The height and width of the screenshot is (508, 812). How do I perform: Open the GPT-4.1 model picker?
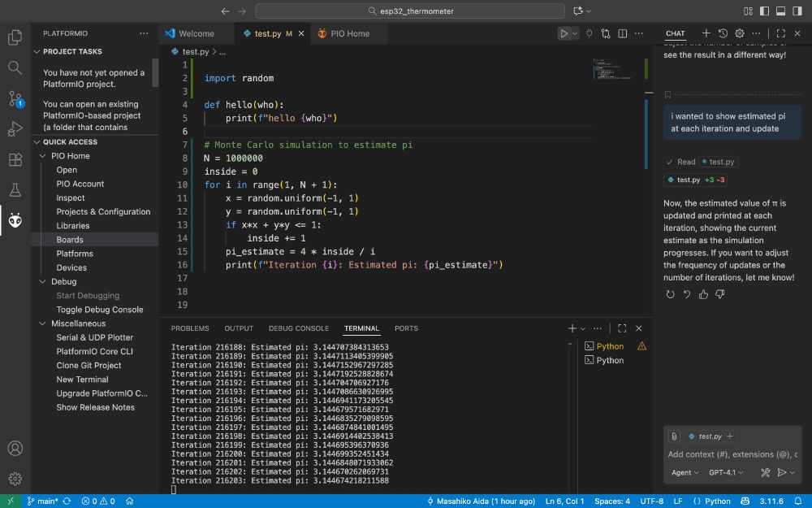point(726,472)
